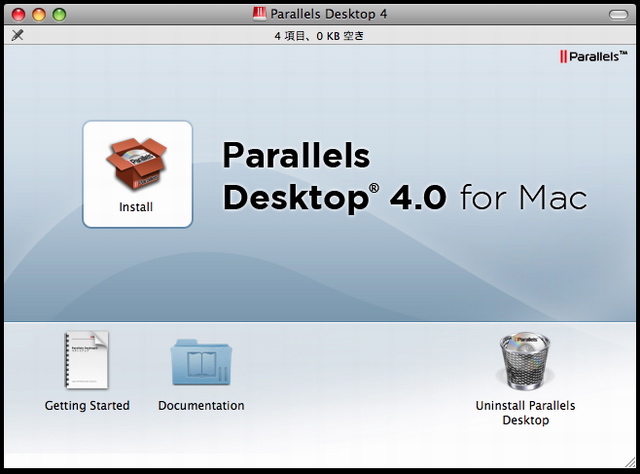Close the window with the red button

pyautogui.click(x=18, y=15)
